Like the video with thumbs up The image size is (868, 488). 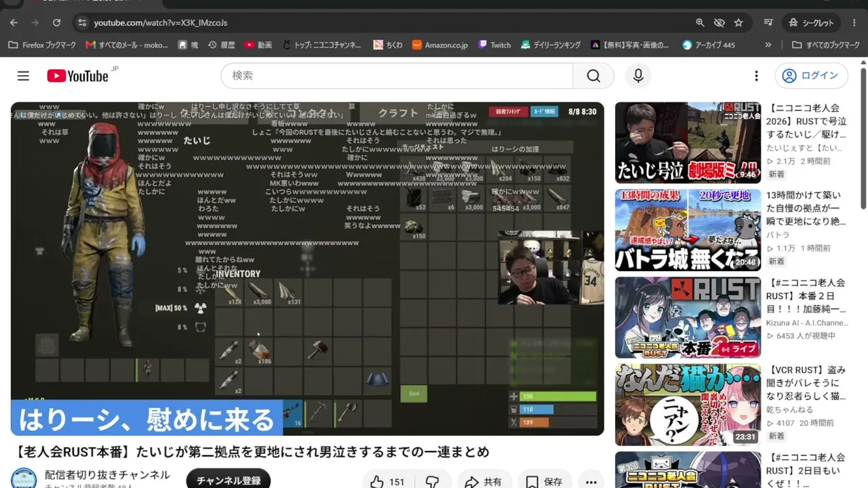pyautogui.click(x=388, y=482)
